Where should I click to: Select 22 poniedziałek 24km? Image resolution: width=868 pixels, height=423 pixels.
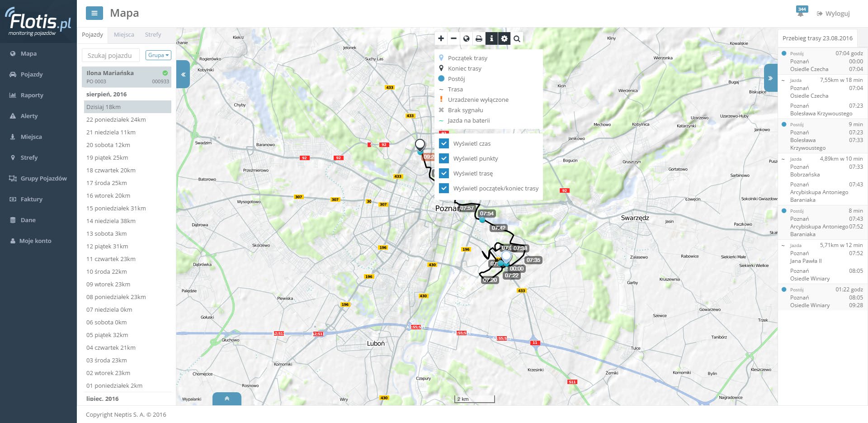click(x=127, y=119)
